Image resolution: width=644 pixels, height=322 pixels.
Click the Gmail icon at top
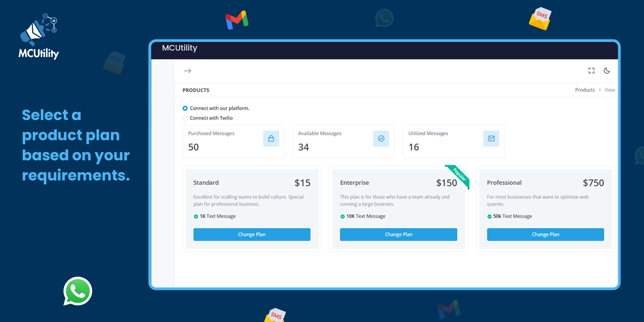pyautogui.click(x=237, y=20)
